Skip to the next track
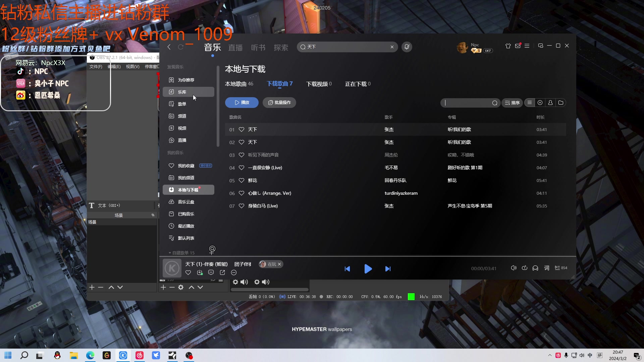644x362 pixels. [x=388, y=269]
